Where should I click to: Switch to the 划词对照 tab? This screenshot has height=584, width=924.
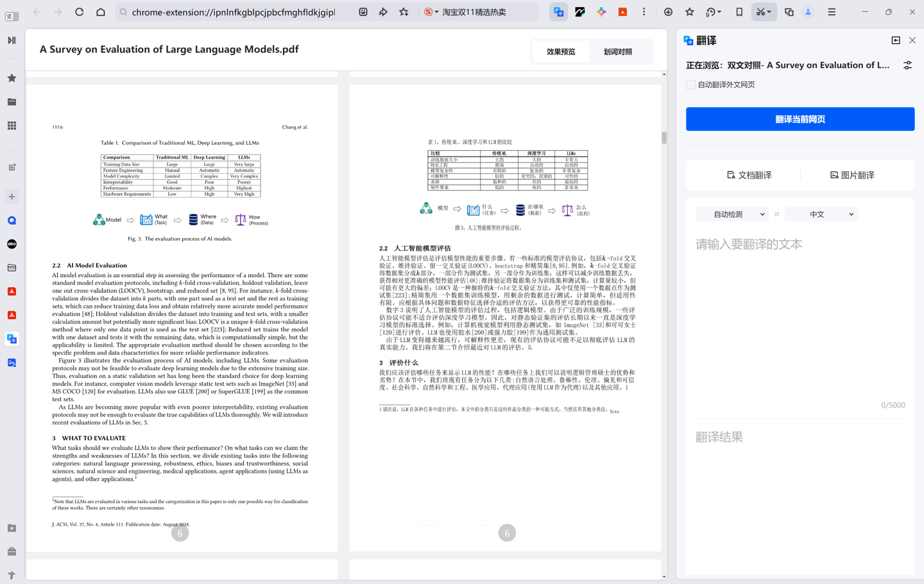click(617, 52)
